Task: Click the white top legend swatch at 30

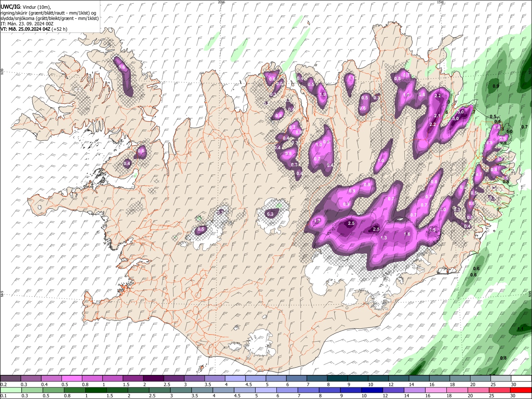Action: [521, 378]
